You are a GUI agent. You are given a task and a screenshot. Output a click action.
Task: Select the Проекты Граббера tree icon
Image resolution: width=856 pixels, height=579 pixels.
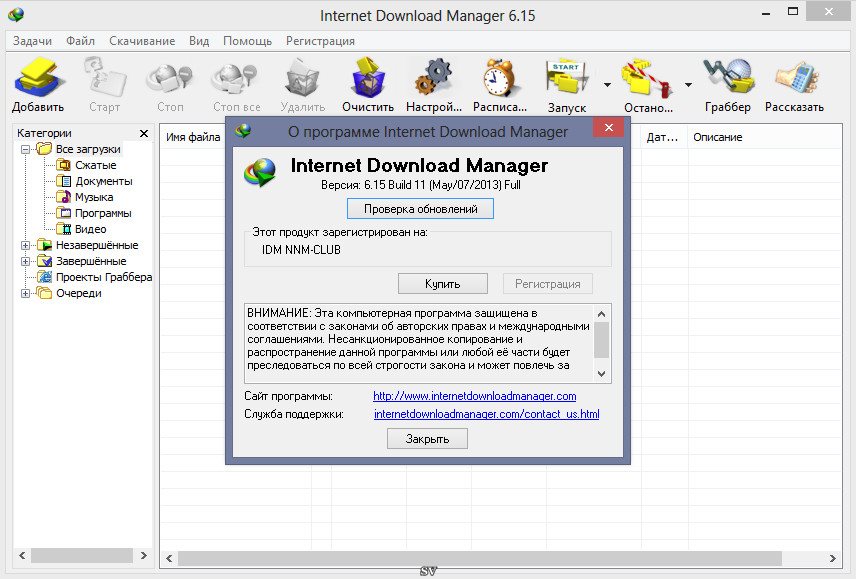(44, 277)
